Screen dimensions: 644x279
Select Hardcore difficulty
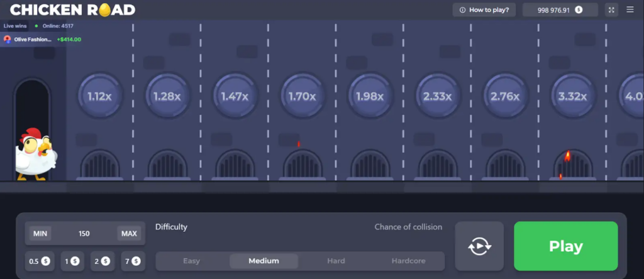click(408, 261)
